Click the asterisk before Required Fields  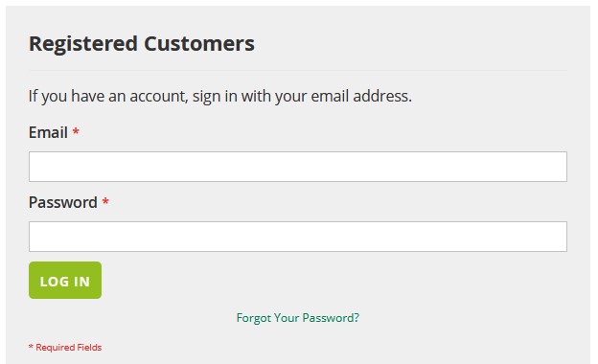tap(31, 347)
